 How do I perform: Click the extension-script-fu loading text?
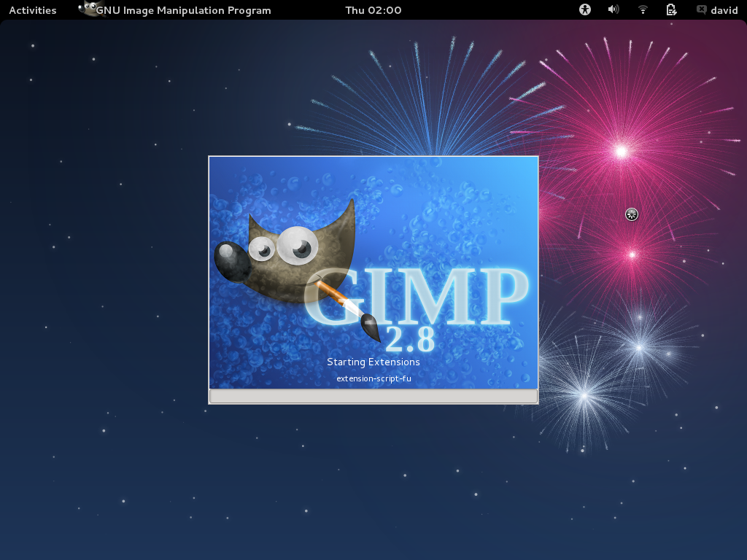pyautogui.click(x=373, y=378)
